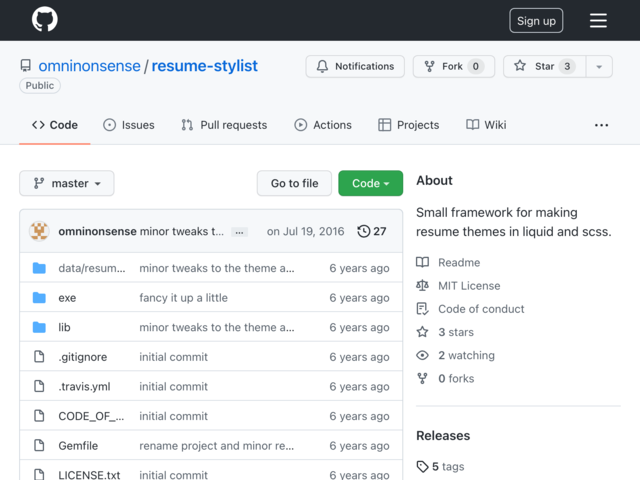This screenshot has height=480, width=640.
Task: Star the repository with Star button
Action: [544, 67]
